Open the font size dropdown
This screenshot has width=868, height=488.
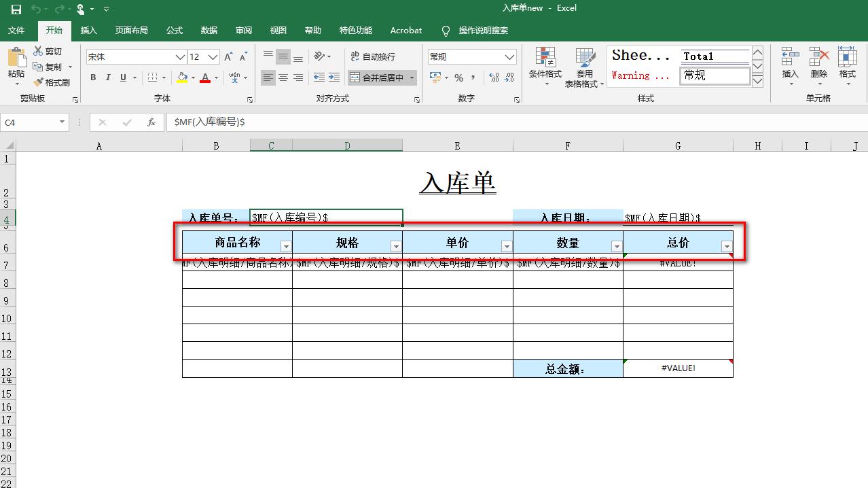214,56
